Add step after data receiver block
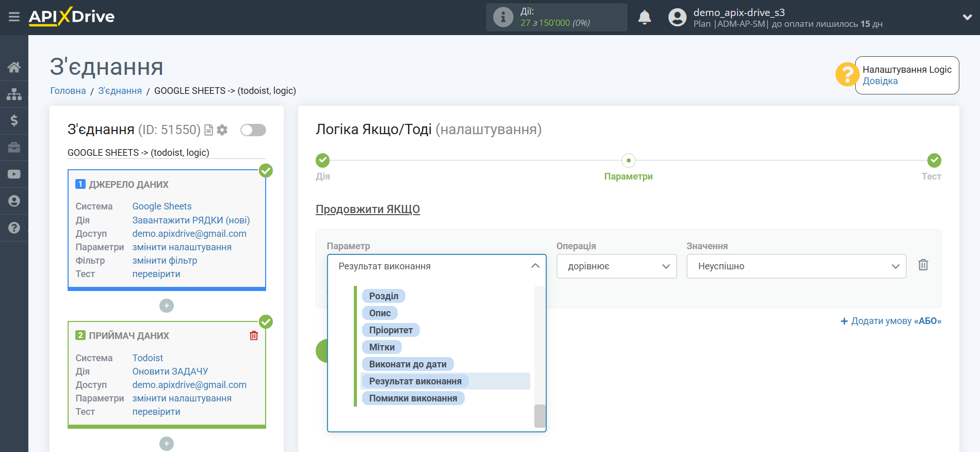 [167, 444]
